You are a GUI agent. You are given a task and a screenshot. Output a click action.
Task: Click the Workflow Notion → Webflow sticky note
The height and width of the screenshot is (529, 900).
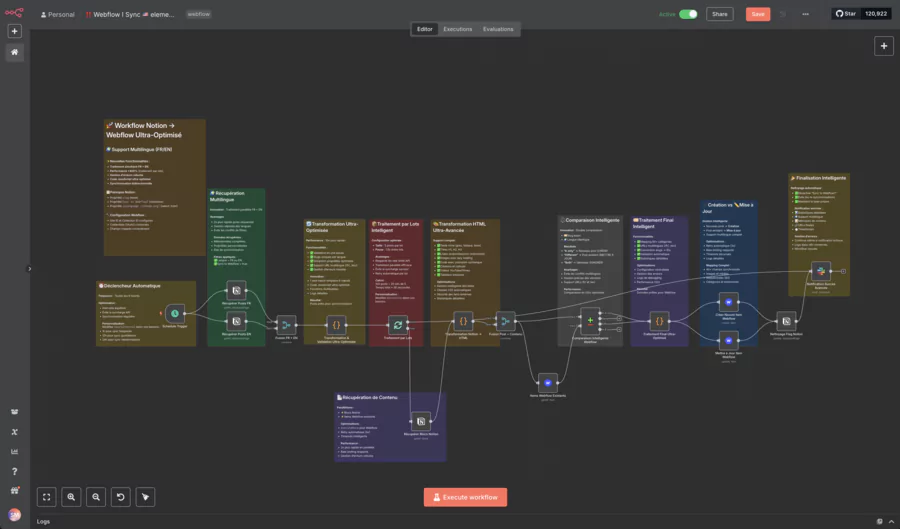pos(154,187)
